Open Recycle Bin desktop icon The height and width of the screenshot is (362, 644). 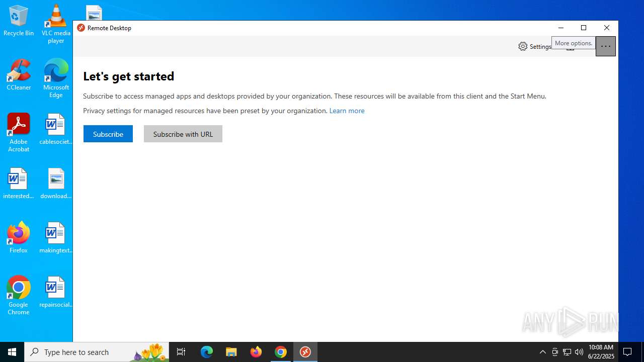(x=19, y=21)
